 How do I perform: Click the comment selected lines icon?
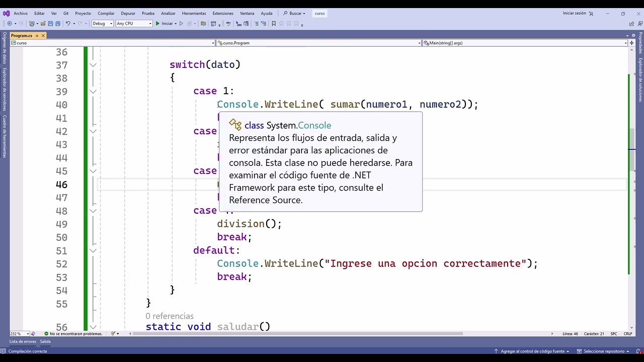point(256,24)
